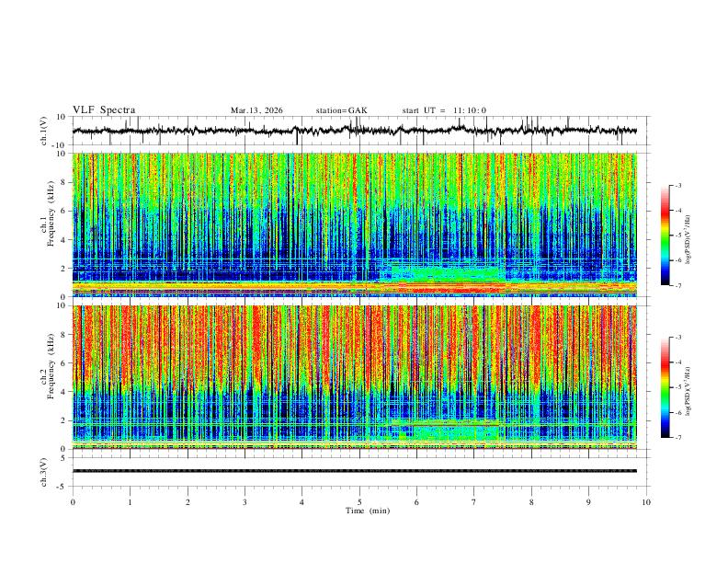This screenshot has height=563, width=728.
Task: Click the "8" kHz tick on ch.1 frequency axis
Action: point(63,182)
